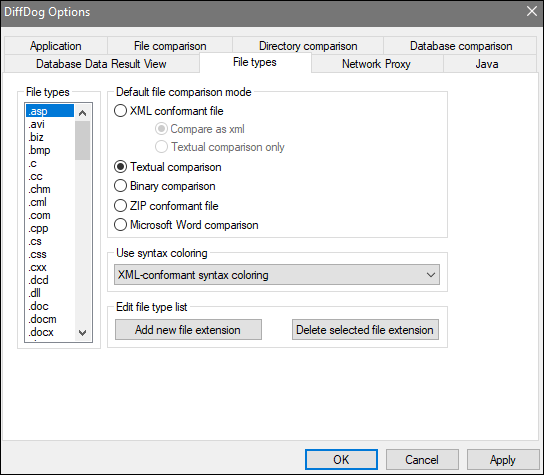
Task: Select .cc in file types list
Action: tap(50, 176)
